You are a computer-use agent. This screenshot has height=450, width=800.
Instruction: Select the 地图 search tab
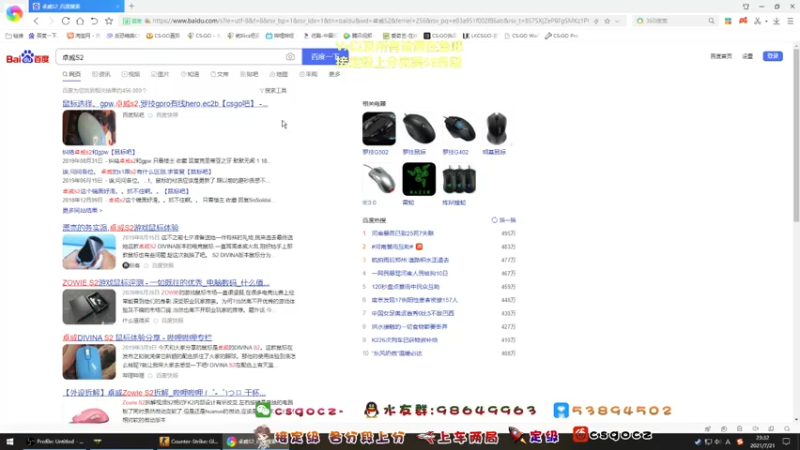279,74
